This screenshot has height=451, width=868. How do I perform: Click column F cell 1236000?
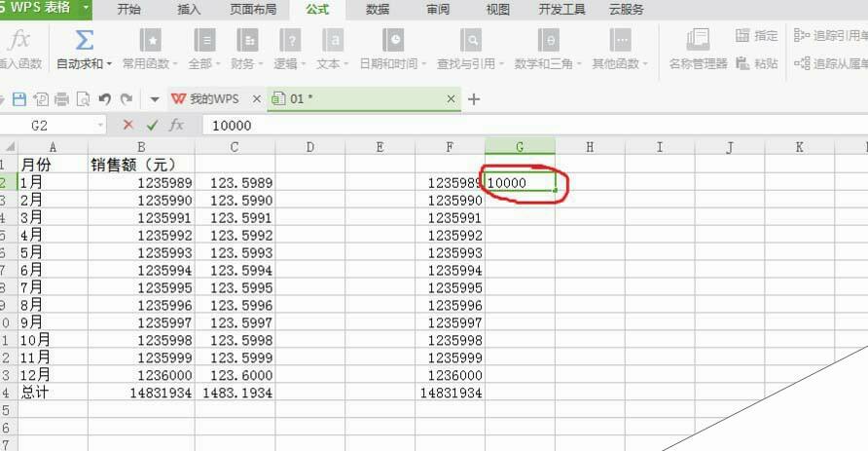pyautogui.click(x=450, y=375)
